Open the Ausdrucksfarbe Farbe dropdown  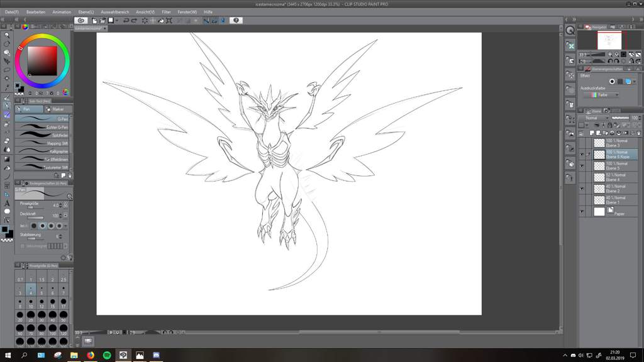(601, 95)
